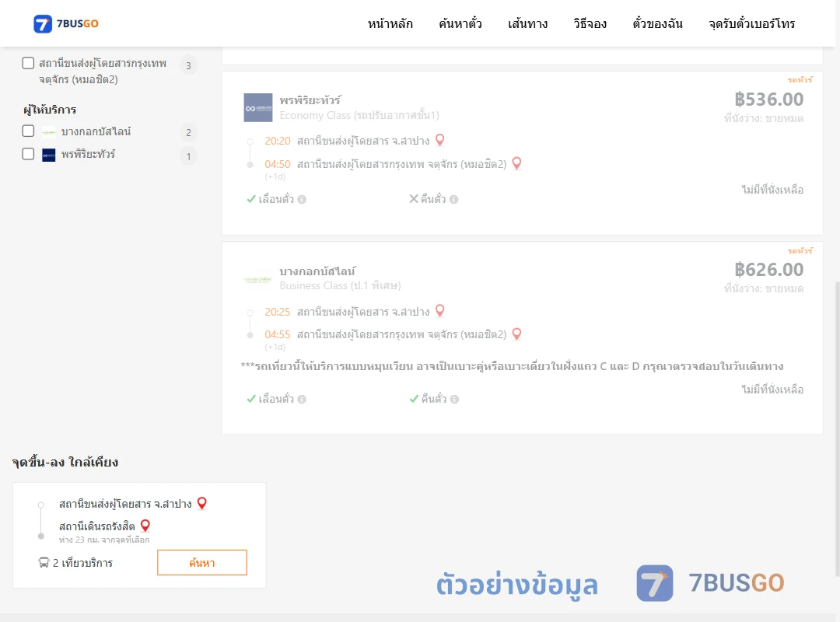Open วิธีจอง menu item
The height and width of the screenshot is (622, 840).
[x=590, y=23]
